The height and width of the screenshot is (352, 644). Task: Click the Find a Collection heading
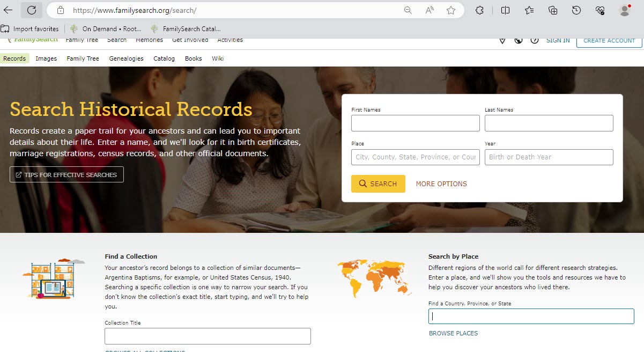pos(131,256)
